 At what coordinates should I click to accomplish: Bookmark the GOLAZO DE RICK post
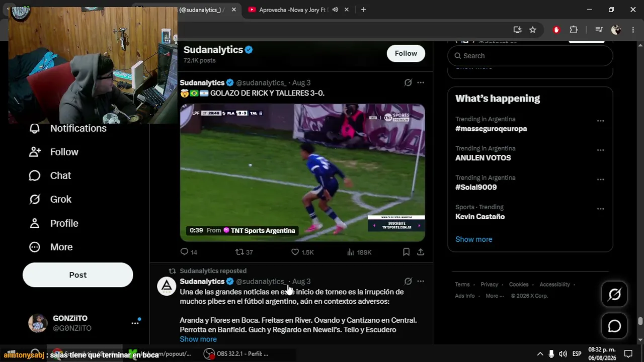[x=406, y=252]
